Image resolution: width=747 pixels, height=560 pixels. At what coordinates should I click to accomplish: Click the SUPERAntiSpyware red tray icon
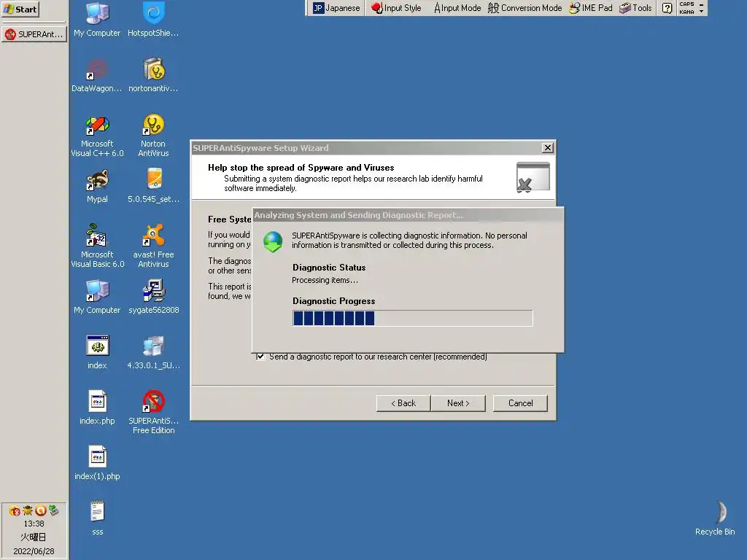pos(15,511)
